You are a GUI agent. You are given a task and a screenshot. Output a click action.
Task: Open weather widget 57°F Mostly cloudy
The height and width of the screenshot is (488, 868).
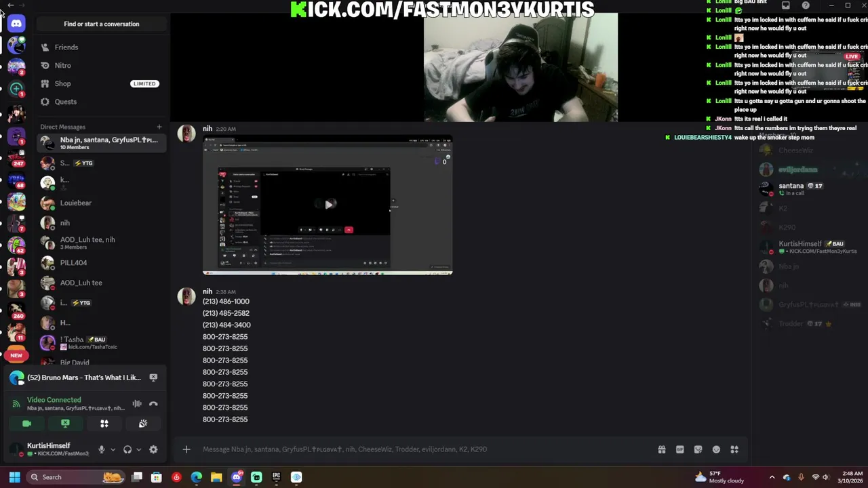tap(719, 477)
